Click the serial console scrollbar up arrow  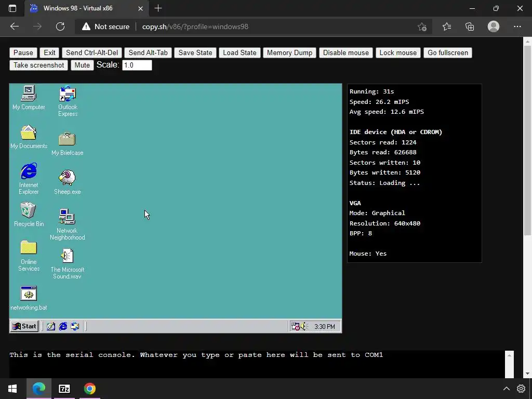point(509,355)
